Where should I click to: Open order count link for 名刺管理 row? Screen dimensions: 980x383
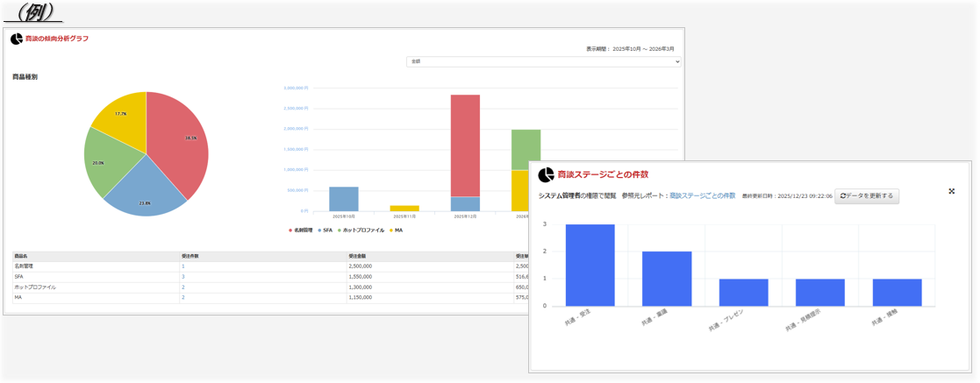pyautogui.click(x=183, y=266)
